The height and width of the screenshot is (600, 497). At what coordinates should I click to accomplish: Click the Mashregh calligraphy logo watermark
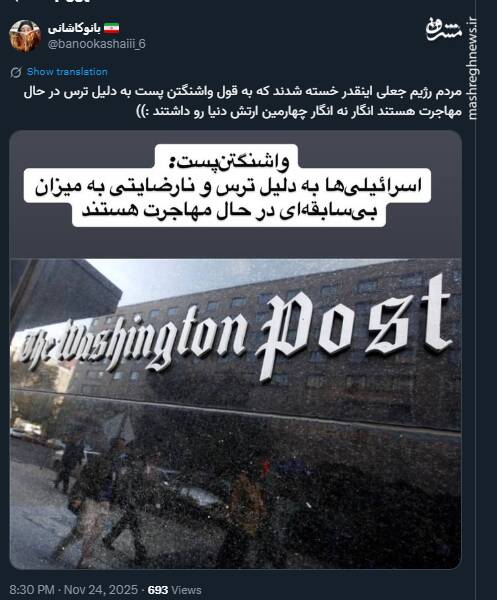point(443,29)
